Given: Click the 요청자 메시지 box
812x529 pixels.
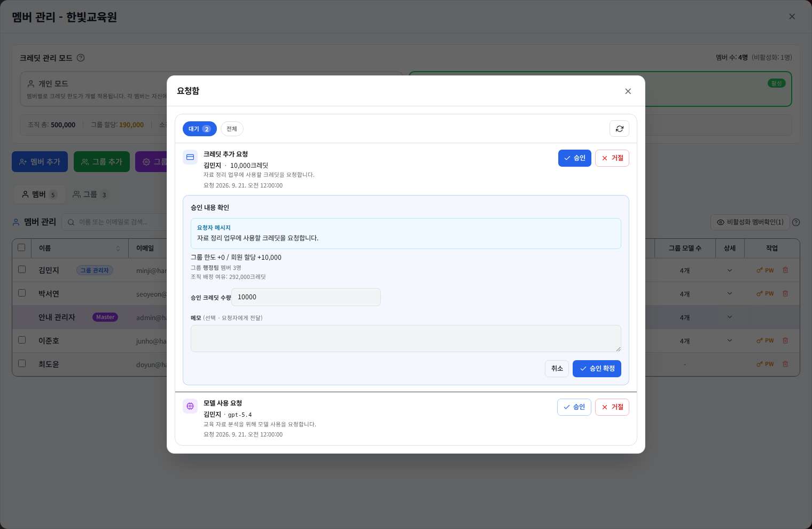Looking at the screenshot, I should pyautogui.click(x=406, y=234).
